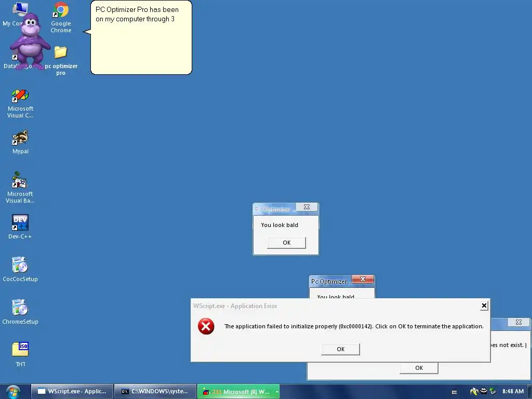Open the Google Chrome desktop shortcut
Screen dimensions: 532x399
point(61,18)
